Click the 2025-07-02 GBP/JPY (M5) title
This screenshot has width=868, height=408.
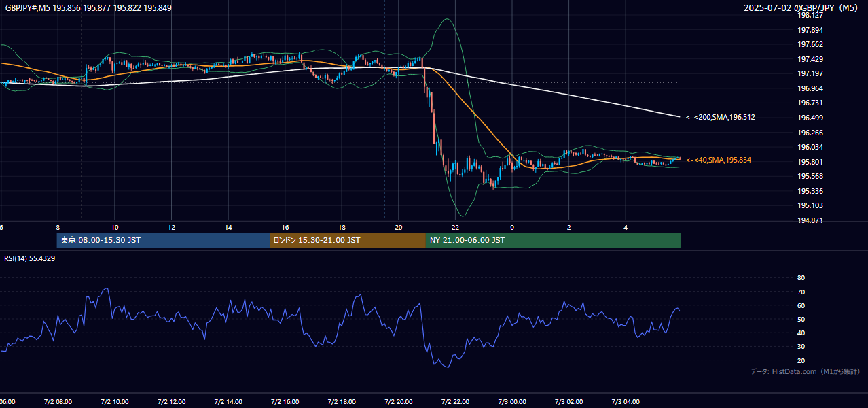(802, 8)
